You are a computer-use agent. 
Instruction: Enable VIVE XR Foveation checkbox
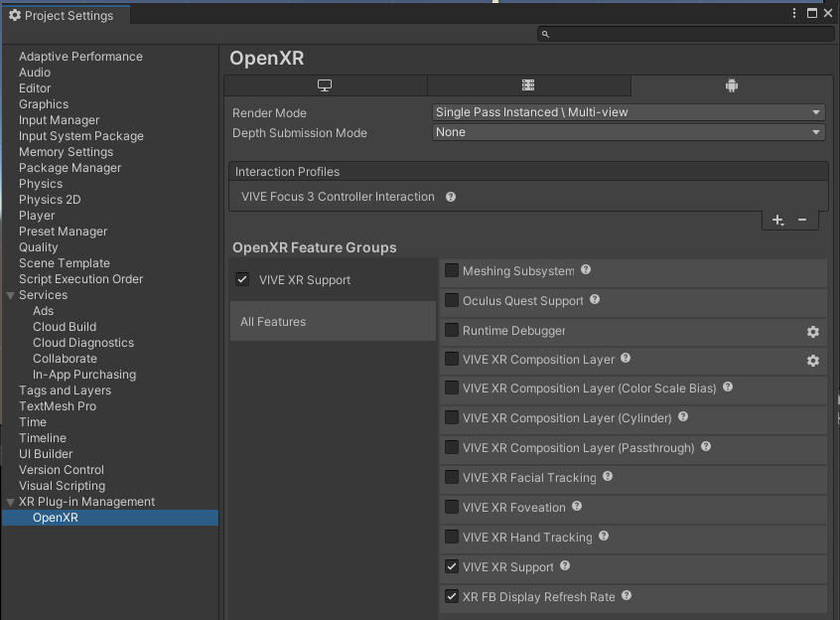click(452, 507)
